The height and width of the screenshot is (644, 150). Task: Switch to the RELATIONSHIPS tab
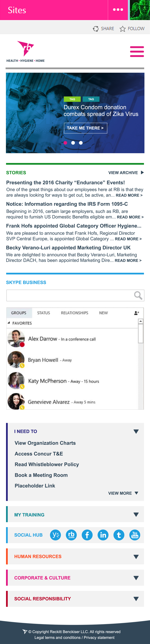[x=75, y=313]
